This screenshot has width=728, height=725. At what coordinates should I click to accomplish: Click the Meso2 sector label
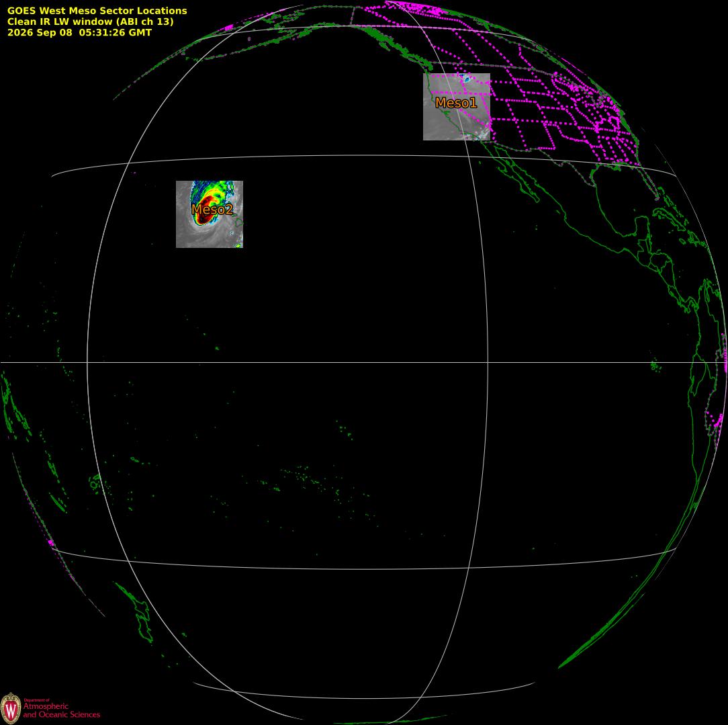[212, 210]
